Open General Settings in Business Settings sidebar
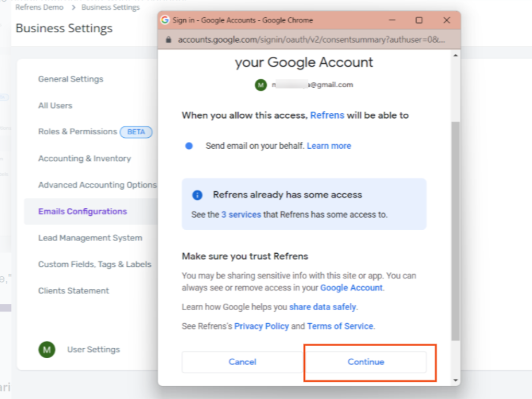Viewport: 532px width, 399px height. 71,79
